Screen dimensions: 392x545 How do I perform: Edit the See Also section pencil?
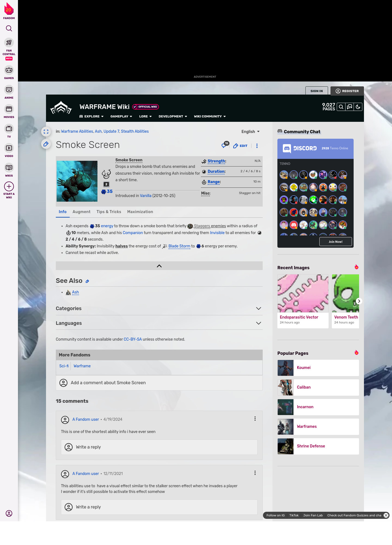coord(87,281)
